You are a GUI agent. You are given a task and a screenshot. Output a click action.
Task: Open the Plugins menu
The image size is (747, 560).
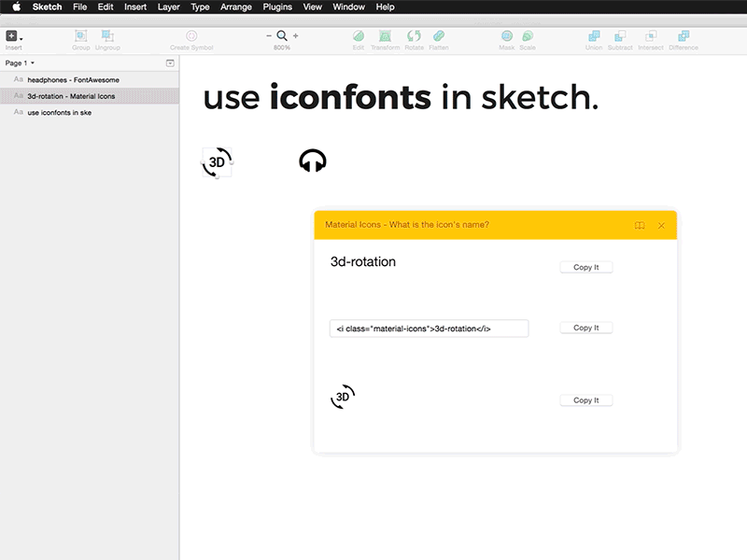coord(276,7)
